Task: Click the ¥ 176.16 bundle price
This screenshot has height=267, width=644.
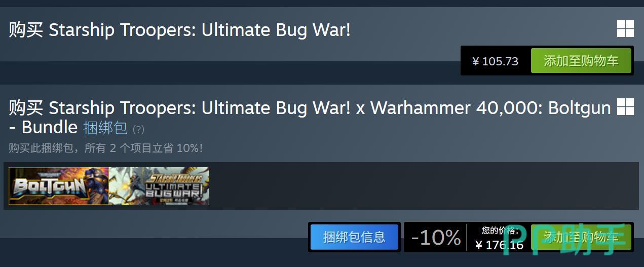Action: tap(499, 245)
